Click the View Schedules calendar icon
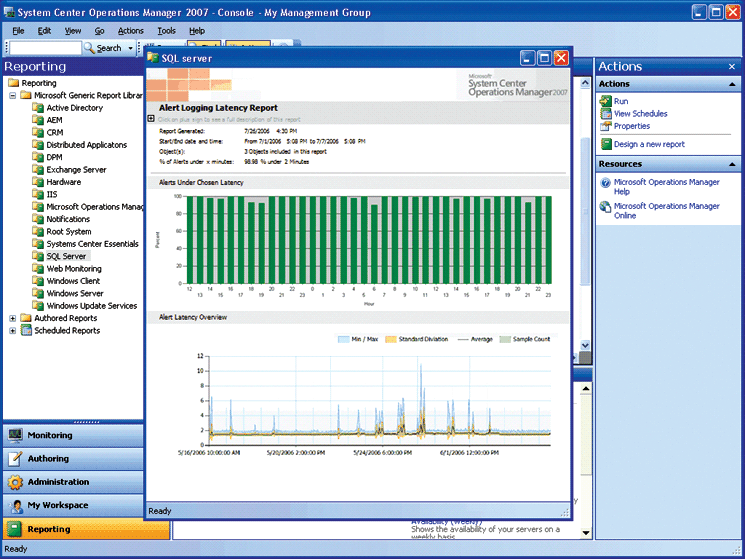 pos(605,114)
